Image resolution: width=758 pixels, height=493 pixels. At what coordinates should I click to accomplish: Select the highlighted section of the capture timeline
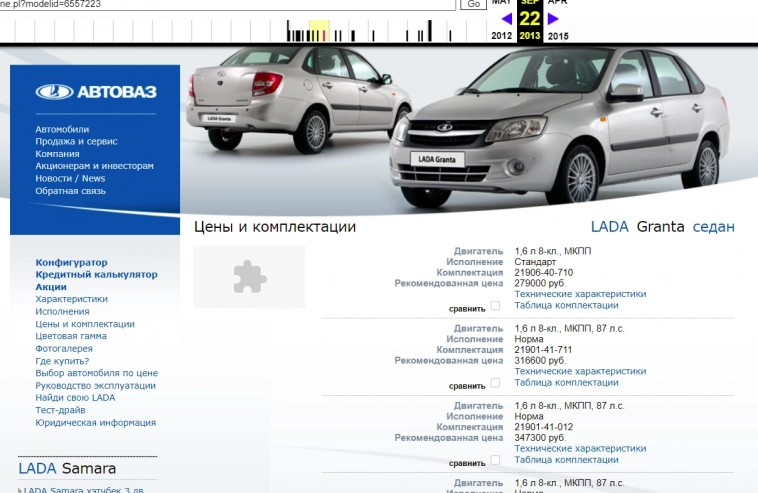point(319,32)
